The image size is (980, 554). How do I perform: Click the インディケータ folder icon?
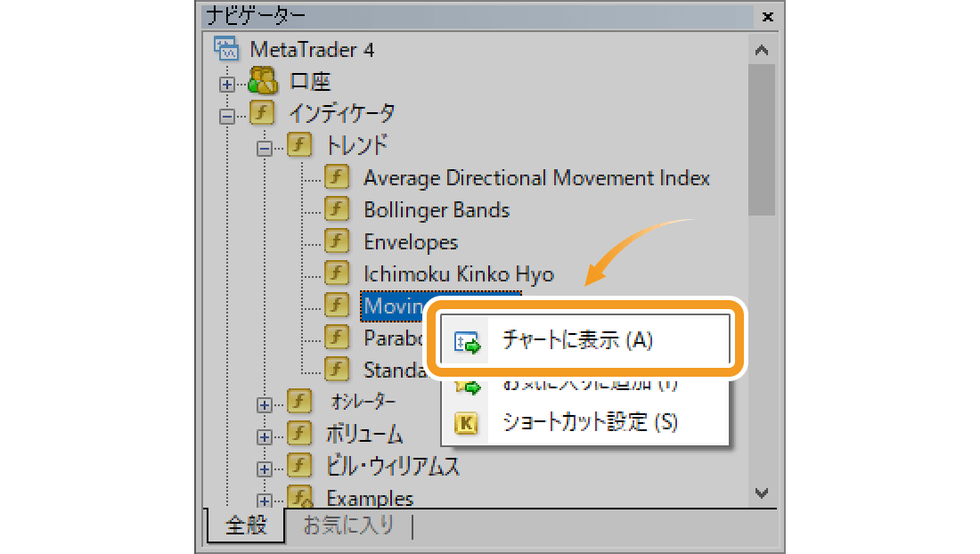click(x=262, y=112)
